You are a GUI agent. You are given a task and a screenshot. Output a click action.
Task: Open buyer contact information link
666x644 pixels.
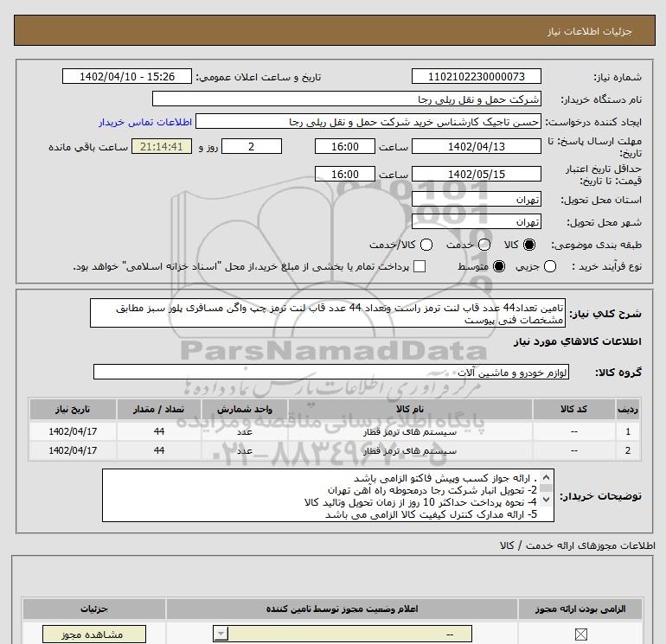click(145, 122)
